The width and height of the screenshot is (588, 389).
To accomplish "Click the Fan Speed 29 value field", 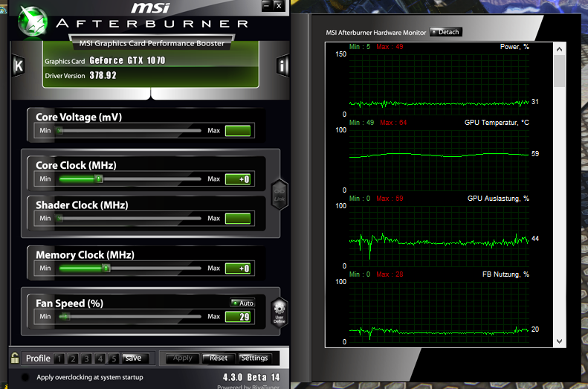I will (x=238, y=317).
